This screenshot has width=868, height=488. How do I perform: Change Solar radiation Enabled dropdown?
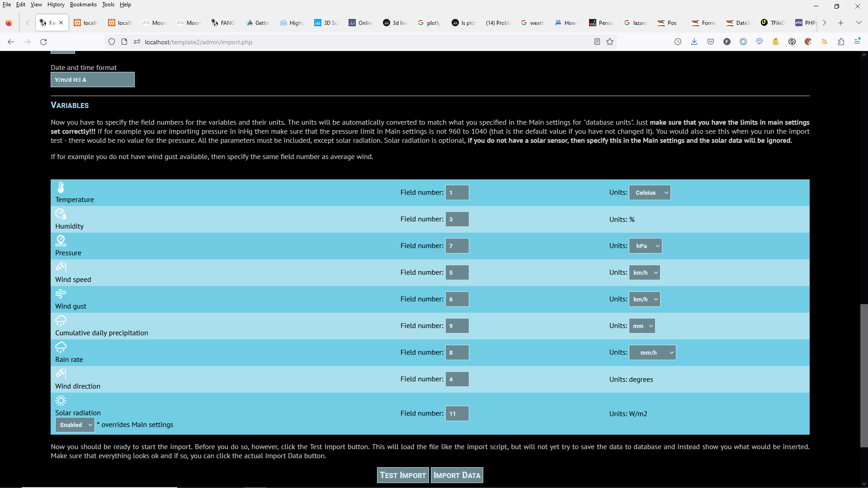tap(75, 425)
